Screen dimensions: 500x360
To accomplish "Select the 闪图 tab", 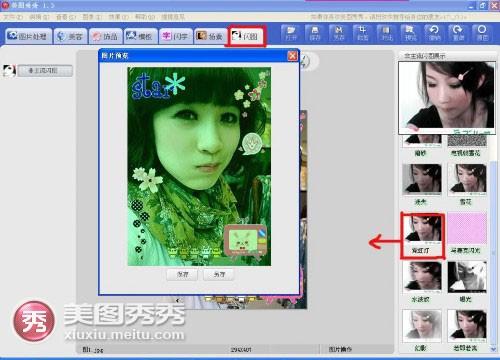I will coord(246,36).
